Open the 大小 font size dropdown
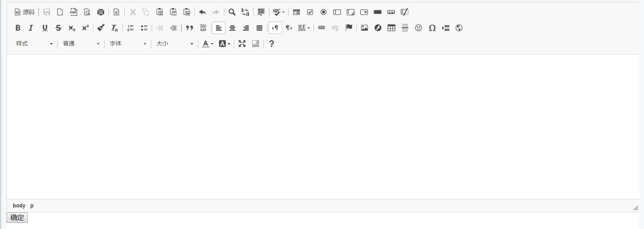 [175, 44]
